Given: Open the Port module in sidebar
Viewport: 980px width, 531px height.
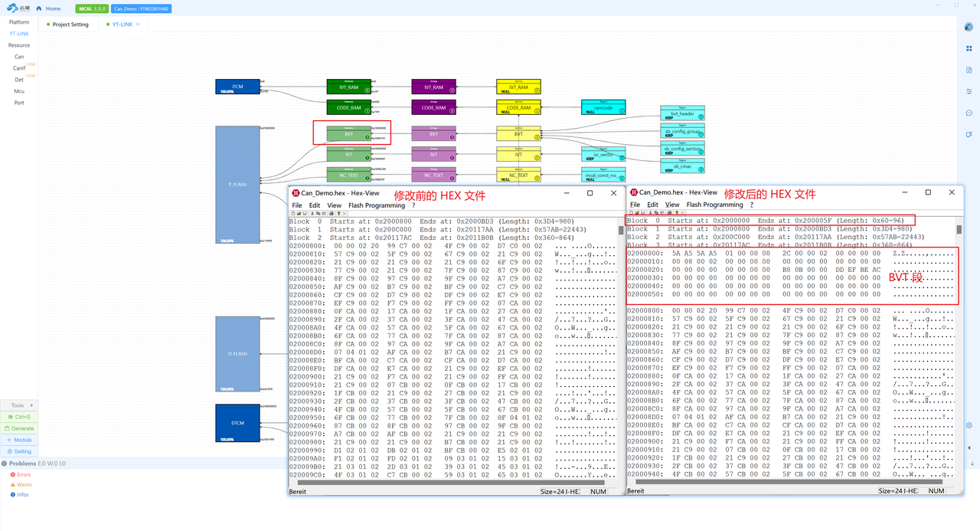Looking at the screenshot, I should point(19,103).
